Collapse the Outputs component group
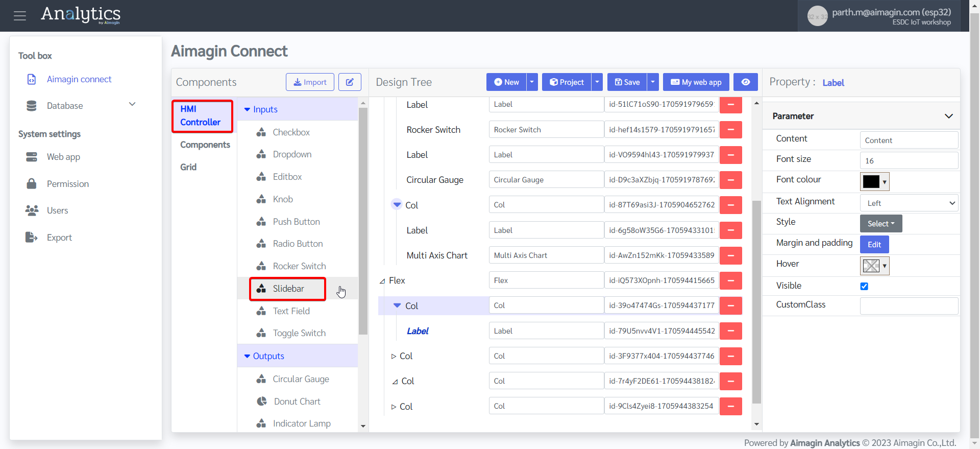The width and height of the screenshot is (980, 449). click(x=247, y=356)
